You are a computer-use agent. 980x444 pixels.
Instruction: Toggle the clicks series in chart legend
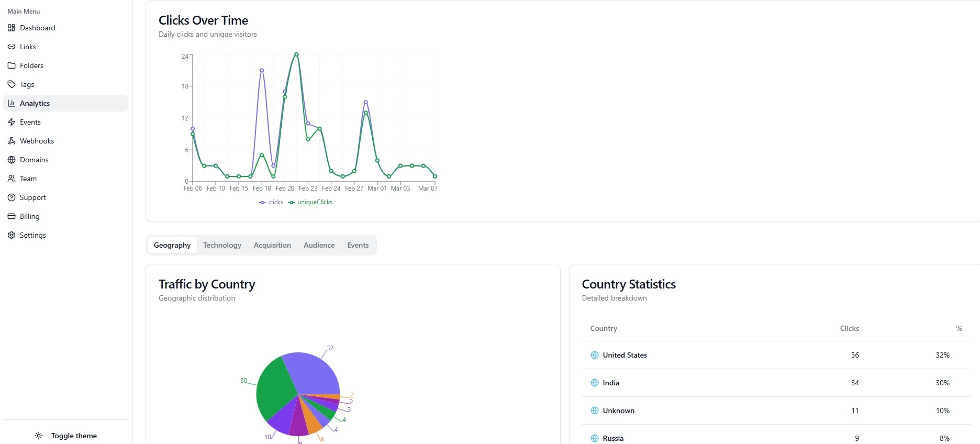tap(271, 202)
